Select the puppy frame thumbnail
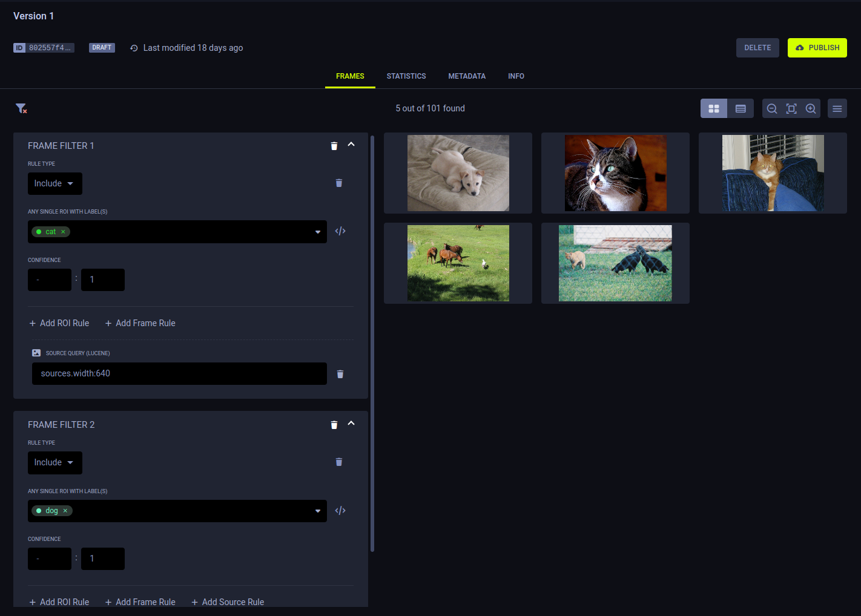 [x=458, y=173]
